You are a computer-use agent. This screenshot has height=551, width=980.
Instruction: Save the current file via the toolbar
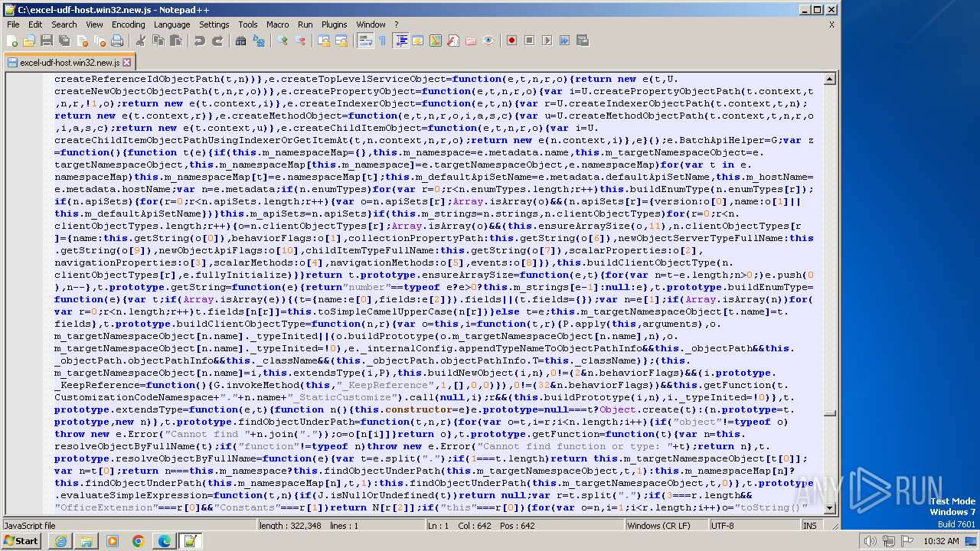(x=47, y=41)
